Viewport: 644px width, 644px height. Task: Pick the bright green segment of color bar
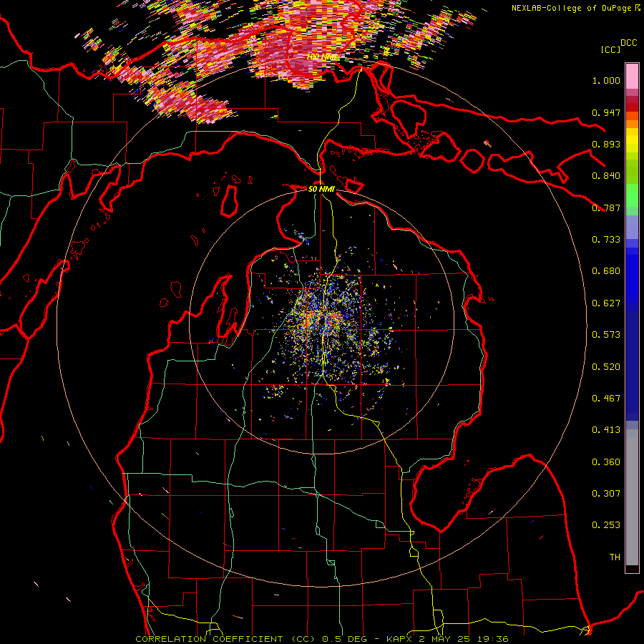click(632, 195)
